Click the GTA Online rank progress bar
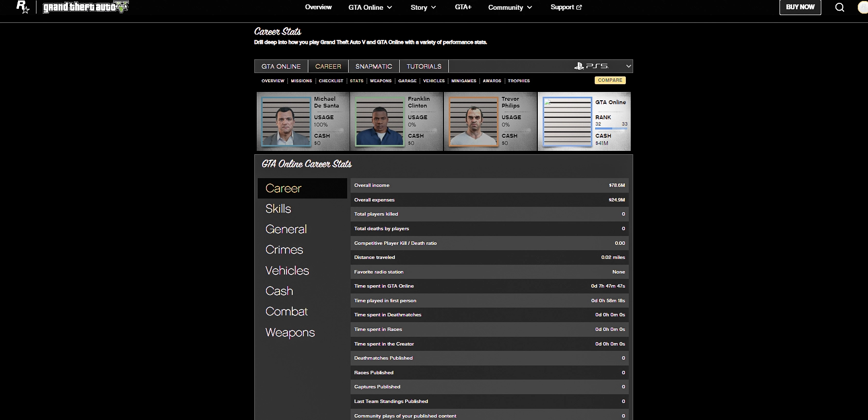This screenshot has height=420, width=868. pos(611,128)
